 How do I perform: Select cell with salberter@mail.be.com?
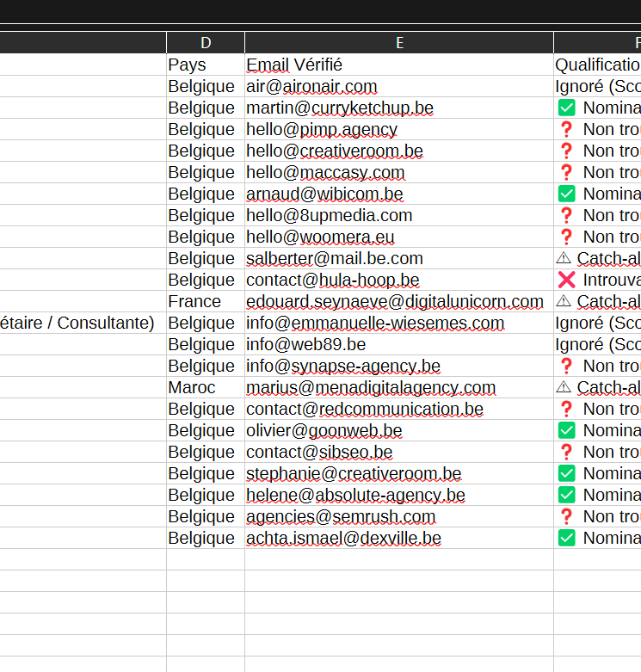pyautogui.click(x=399, y=258)
